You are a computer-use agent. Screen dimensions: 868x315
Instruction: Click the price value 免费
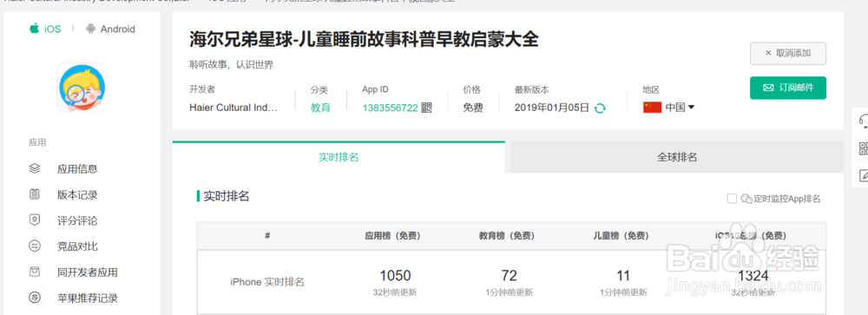[473, 108]
